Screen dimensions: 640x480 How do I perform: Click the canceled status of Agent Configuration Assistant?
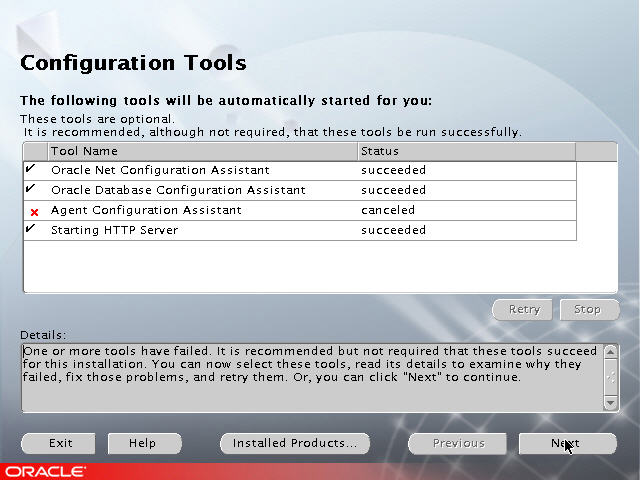point(388,210)
